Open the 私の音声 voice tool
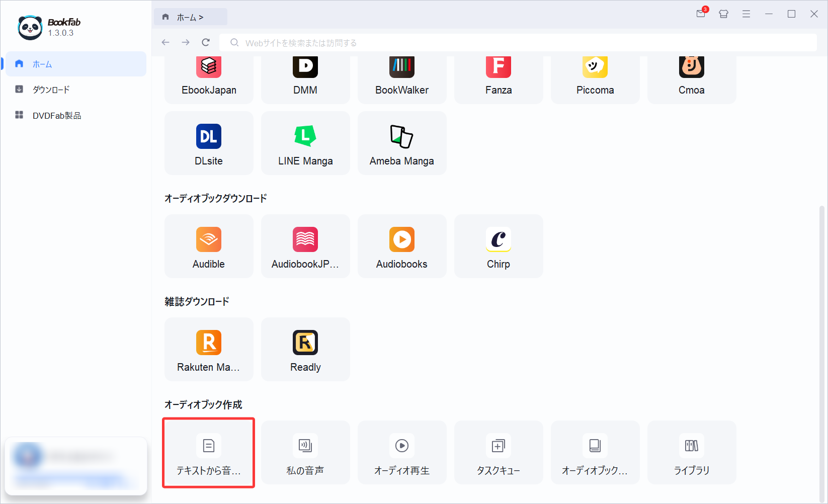Viewport: 828px width, 504px height. 305,453
